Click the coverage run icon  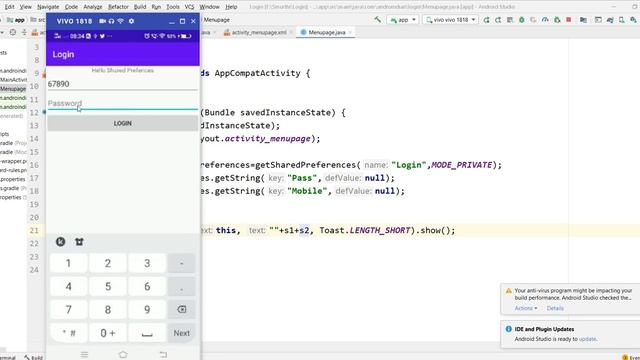click(533, 20)
